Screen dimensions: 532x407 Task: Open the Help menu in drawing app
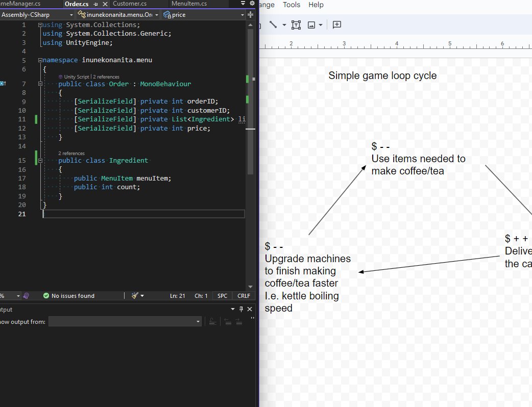[x=316, y=5]
